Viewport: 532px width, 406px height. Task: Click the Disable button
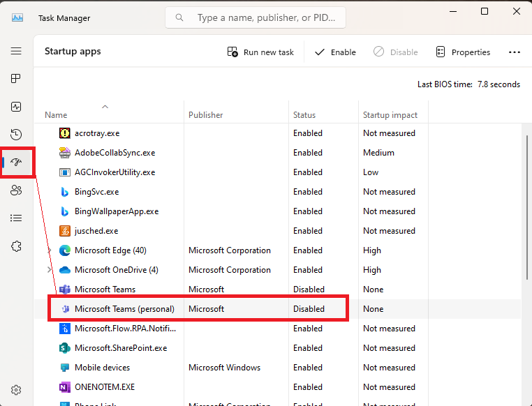pyautogui.click(x=395, y=52)
